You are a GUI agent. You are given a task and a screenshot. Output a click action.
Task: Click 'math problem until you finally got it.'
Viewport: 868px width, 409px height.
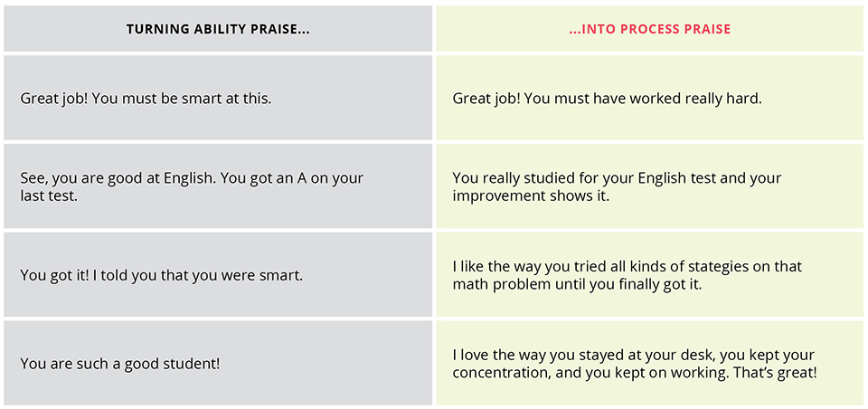pyautogui.click(x=577, y=285)
